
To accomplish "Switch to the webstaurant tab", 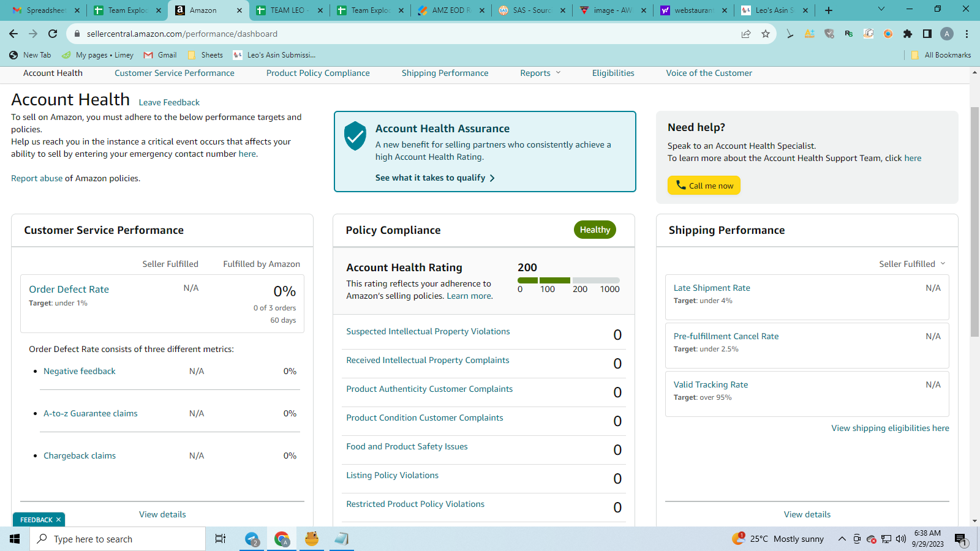I will click(693, 10).
